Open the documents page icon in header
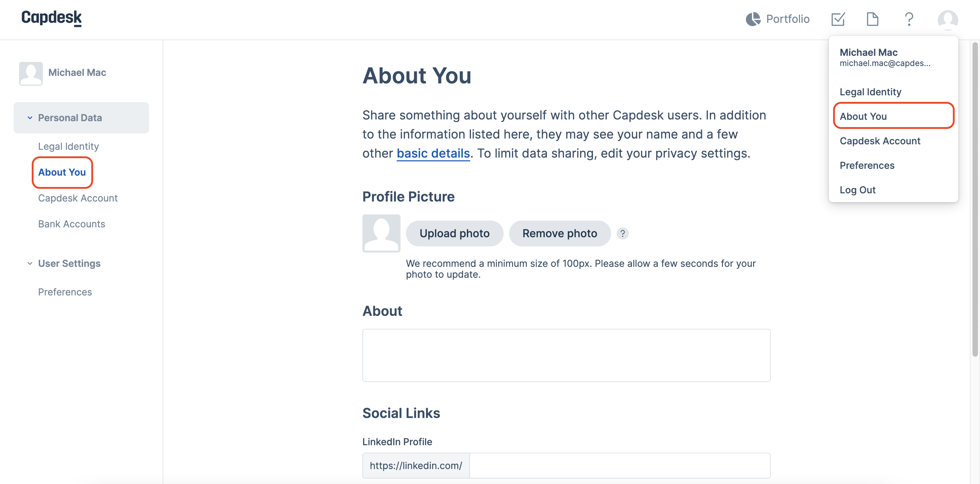Screen dimensions: 980x484 [x=872, y=19]
